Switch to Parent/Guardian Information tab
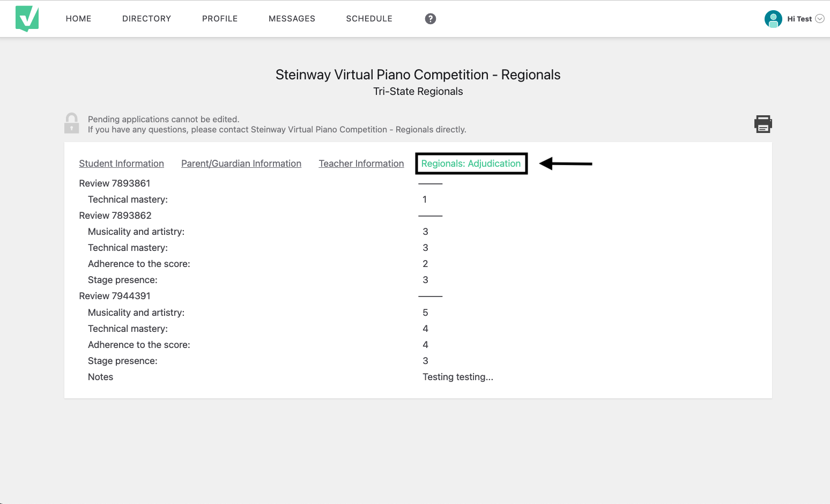Image resolution: width=830 pixels, height=504 pixels. tap(241, 164)
